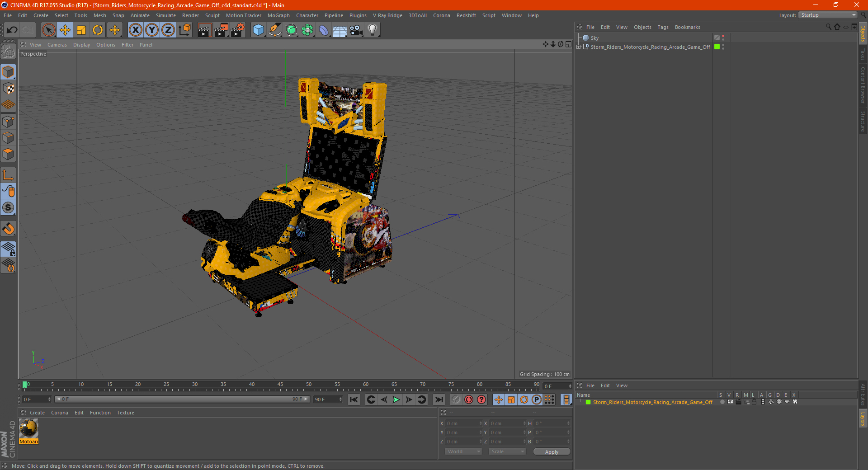Enable the Axis mode icon
868x470 pixels.
pyautogui.click(x=8, y=175)
